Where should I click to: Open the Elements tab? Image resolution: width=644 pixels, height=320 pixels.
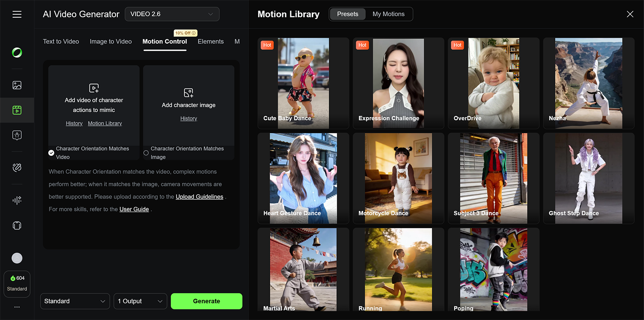[x=211, y=41]
